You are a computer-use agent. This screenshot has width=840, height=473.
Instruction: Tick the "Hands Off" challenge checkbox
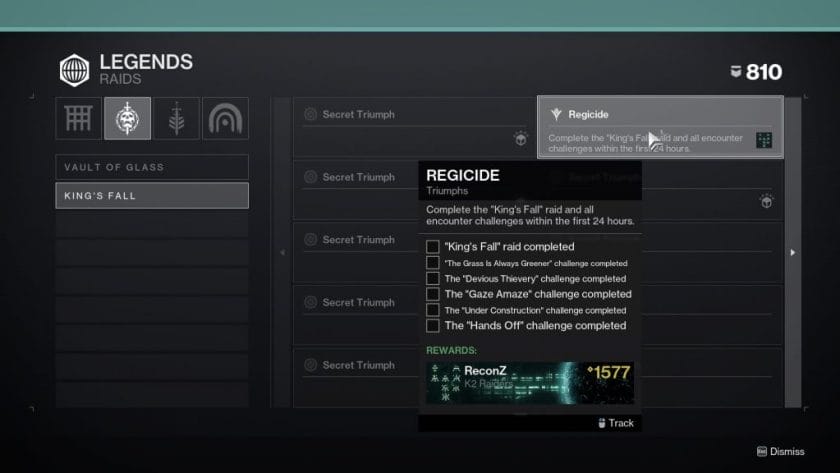(x=433, y=326)
